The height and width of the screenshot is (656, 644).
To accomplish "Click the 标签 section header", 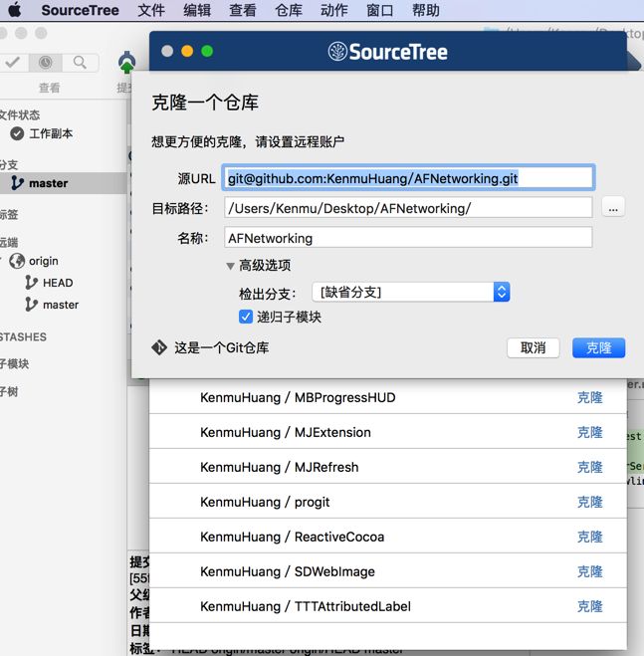I will [x=9, y=215].
